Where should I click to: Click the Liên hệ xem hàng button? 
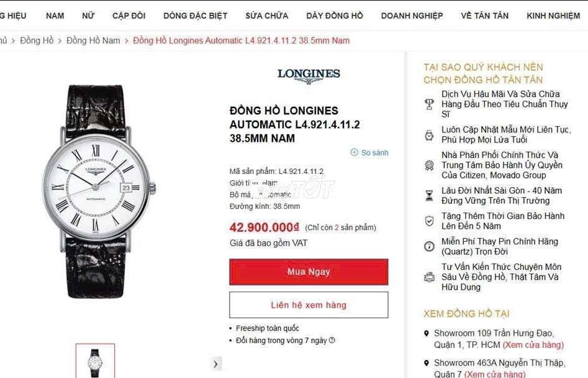309,305
